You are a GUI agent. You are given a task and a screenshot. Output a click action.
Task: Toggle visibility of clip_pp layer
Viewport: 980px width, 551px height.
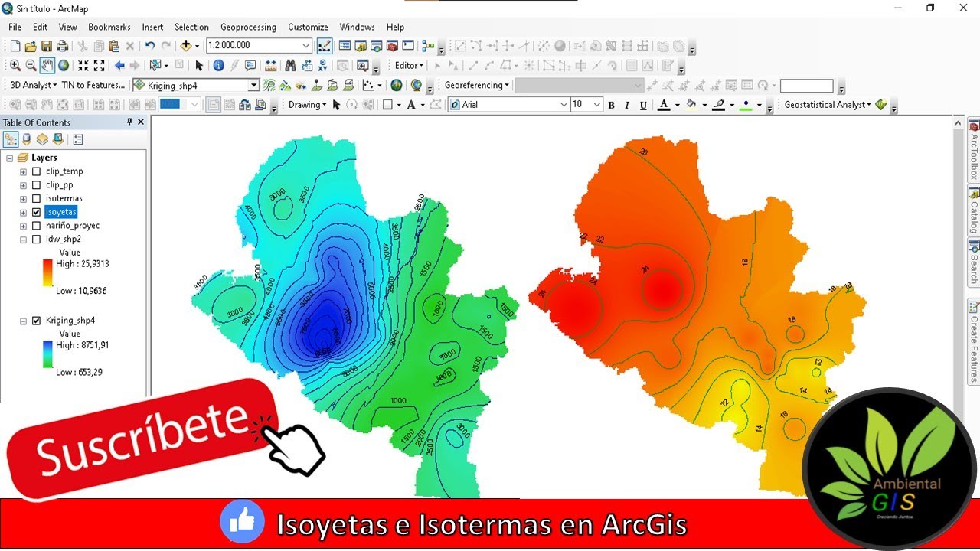point(36,185)
